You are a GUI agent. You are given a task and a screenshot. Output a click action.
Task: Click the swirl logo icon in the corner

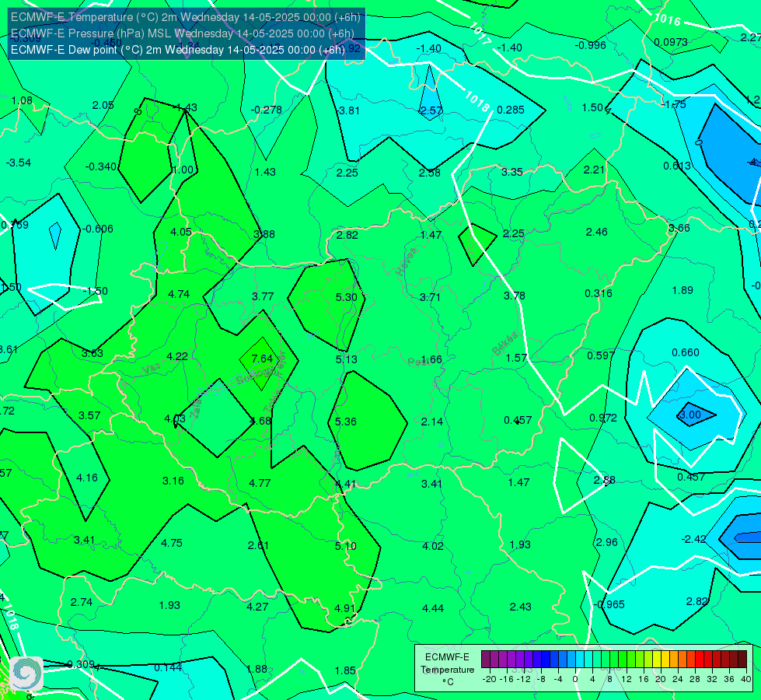[26, 674]
